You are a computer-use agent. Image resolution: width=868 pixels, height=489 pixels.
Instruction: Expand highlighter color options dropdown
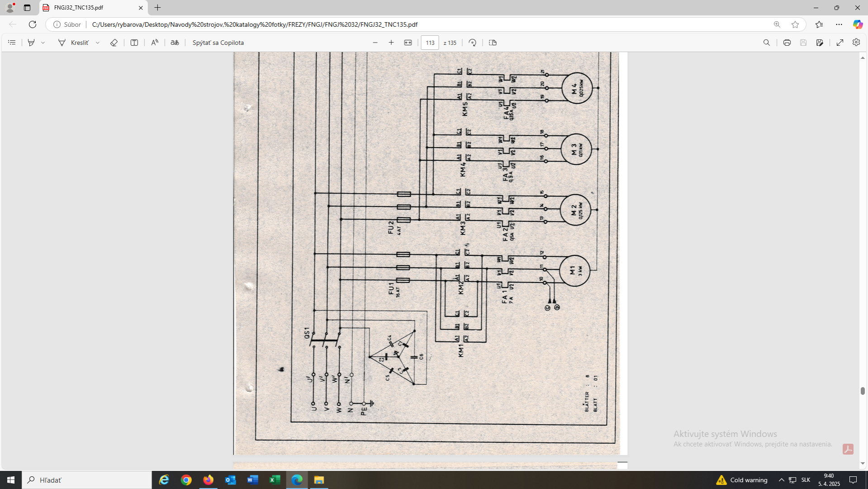coord(43,43)
